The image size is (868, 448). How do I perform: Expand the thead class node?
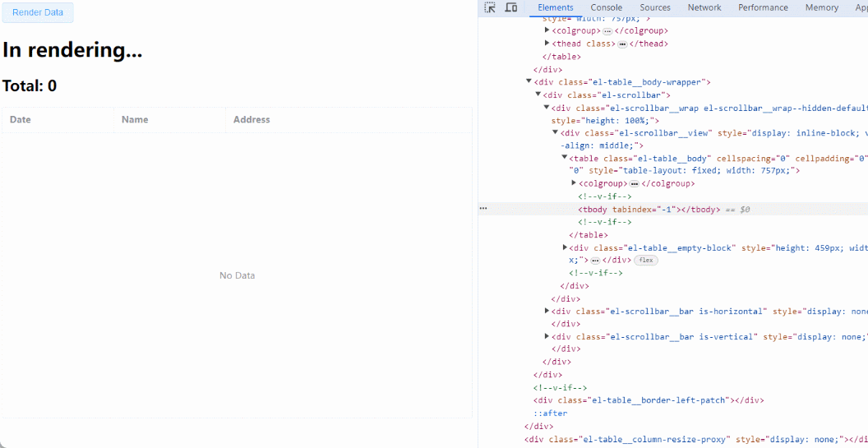(547, 44)
